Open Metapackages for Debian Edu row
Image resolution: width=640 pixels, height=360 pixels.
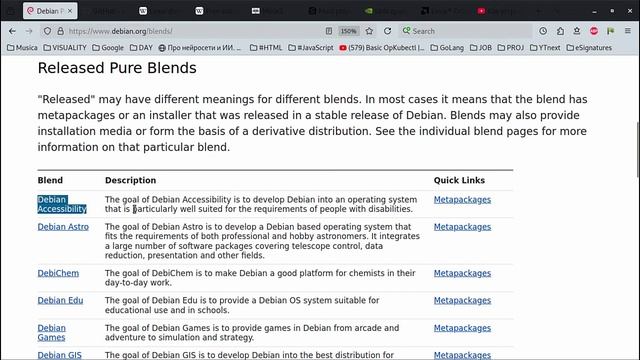click(x=462, y=300)
